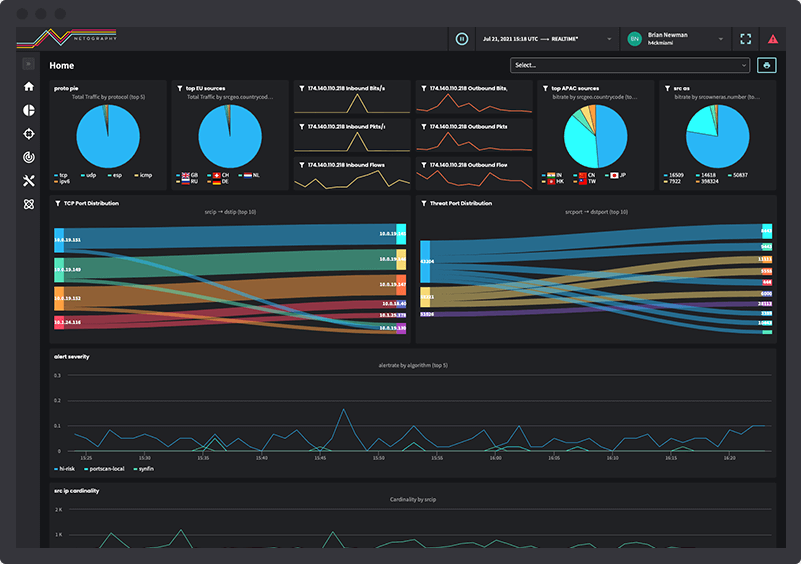Screen dimensions: 801x564
Task: Open the radar scan sidebar icon
Action: point(29,157)
